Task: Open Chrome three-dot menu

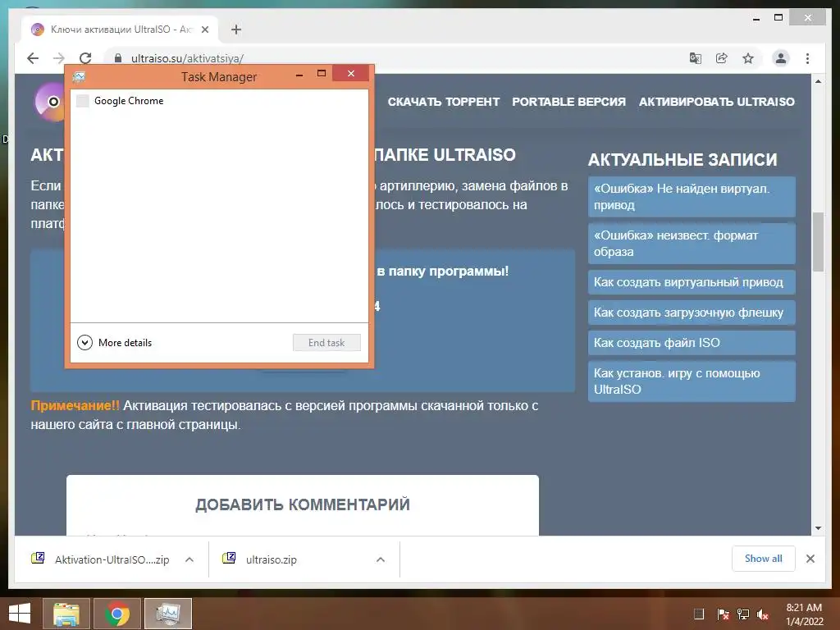Action: 807,58
